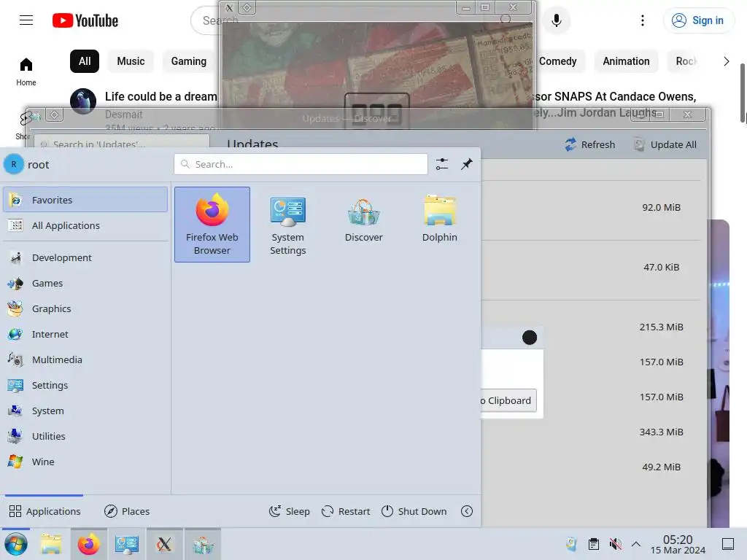Image resolution: width=747 pixels, height=560 pixels.
Task: Click the YouTube logo
Action: pyautogui.click(x=85, y=20)
